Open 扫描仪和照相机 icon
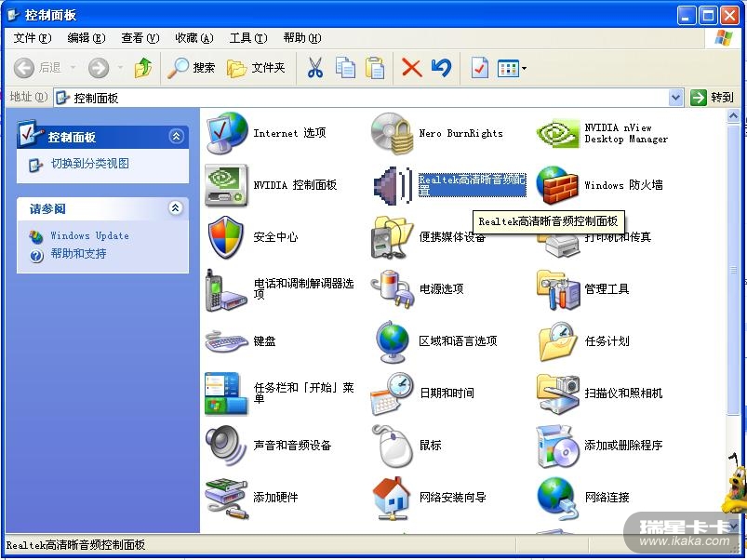Image resolution: width=747 pixels, height=560 pixels. point(557,393)
